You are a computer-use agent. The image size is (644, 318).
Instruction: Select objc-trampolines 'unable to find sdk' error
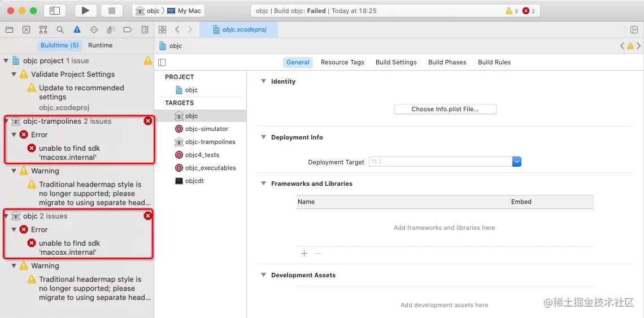tap(69, 153)
